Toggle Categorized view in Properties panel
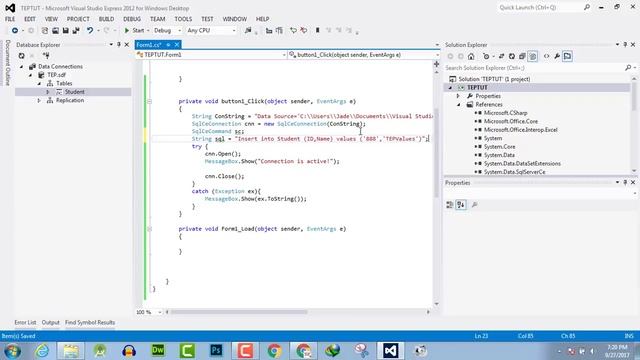Viewport: 640px width, 360px height. 450,205
